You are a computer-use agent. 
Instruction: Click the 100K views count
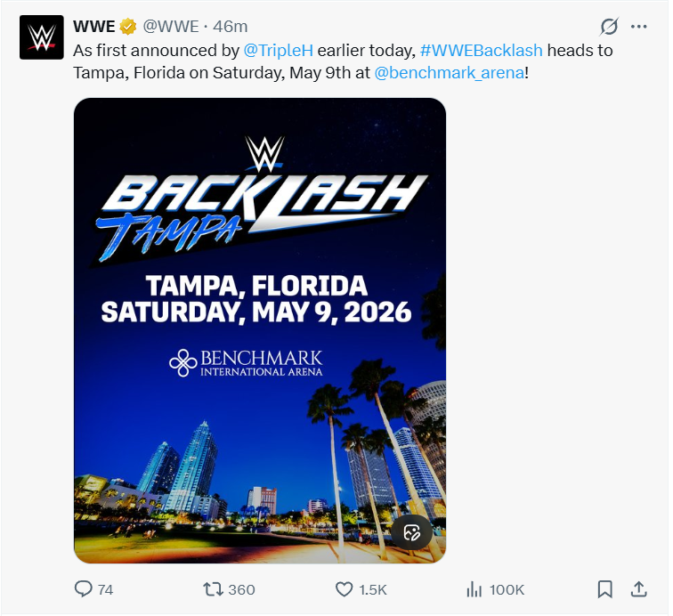tap(507, 590)
